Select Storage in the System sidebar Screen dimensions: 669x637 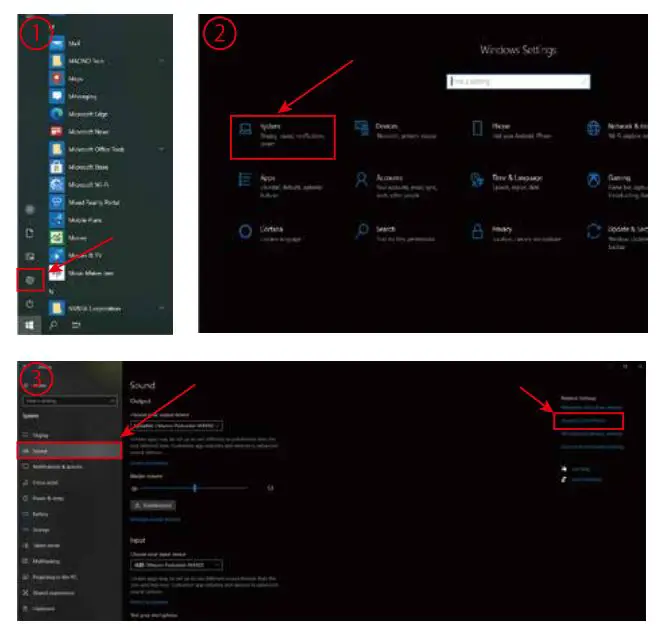[70, 530]
